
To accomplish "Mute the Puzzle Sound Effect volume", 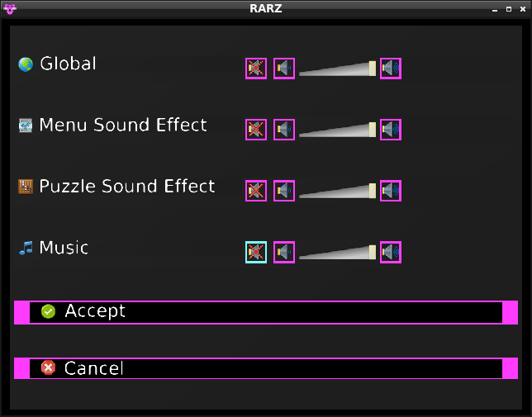I will click(256, 191).
